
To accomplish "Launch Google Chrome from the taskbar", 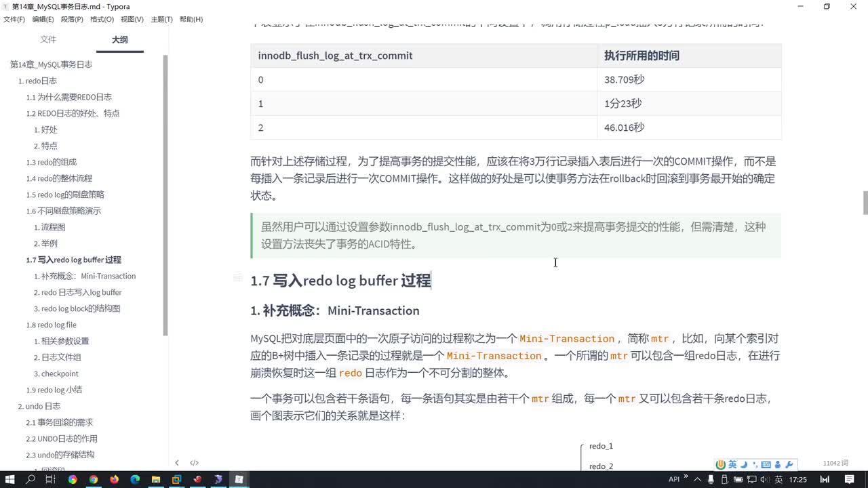I will pyautogui.click(x=93, y=479).
